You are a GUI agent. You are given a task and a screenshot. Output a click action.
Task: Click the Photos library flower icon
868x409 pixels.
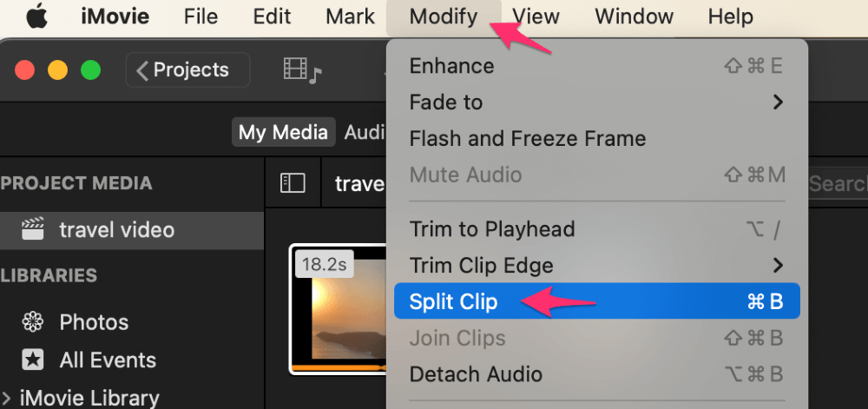[x=33, y=322]
